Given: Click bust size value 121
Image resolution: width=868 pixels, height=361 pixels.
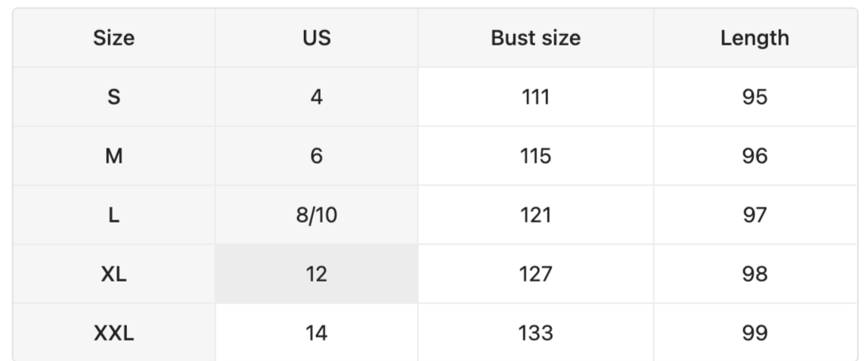Looking at the screenshot, I should [535, 216].
